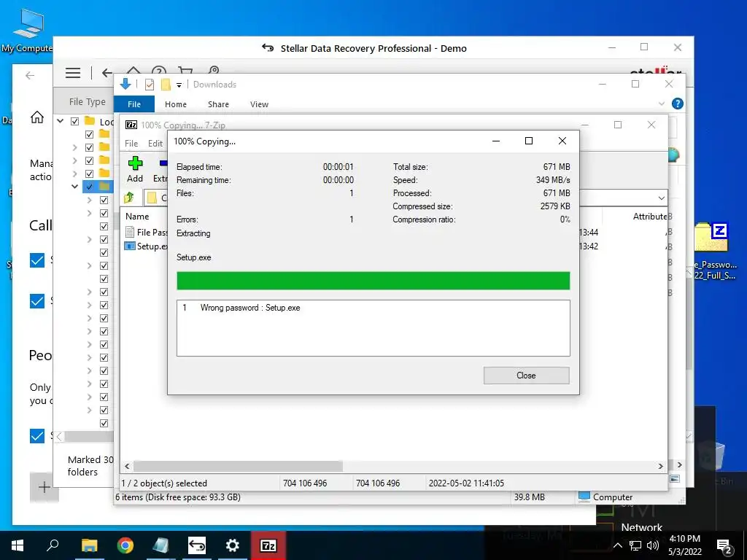Open File Explorer from the taskbar
The height and width of the screenshot is (560, 747).
[89, 545]
